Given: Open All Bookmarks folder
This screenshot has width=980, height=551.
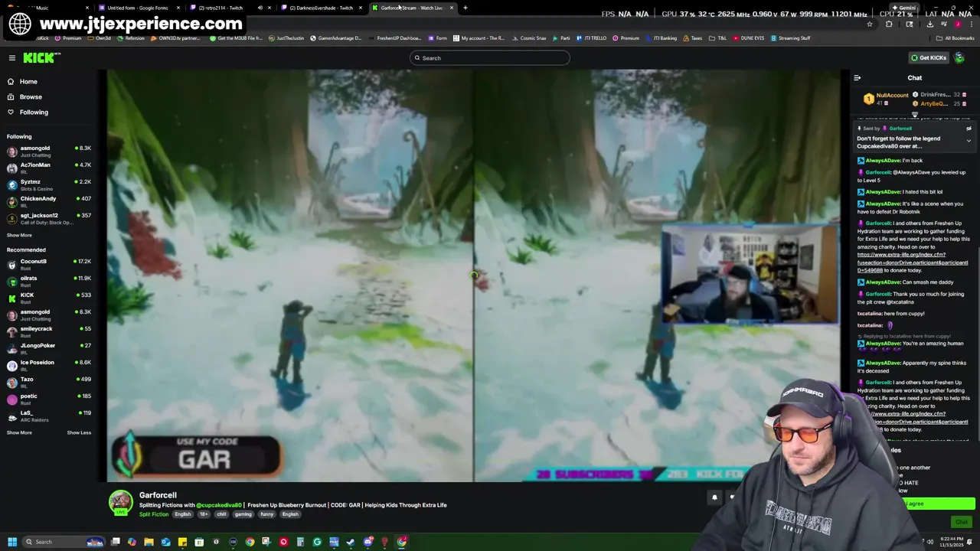Looking at the screenshot, I should 955,38.
